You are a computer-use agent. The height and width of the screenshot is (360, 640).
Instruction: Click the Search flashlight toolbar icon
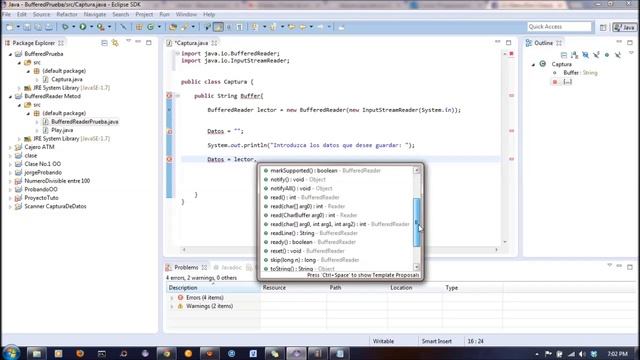(x=184, y=27)
